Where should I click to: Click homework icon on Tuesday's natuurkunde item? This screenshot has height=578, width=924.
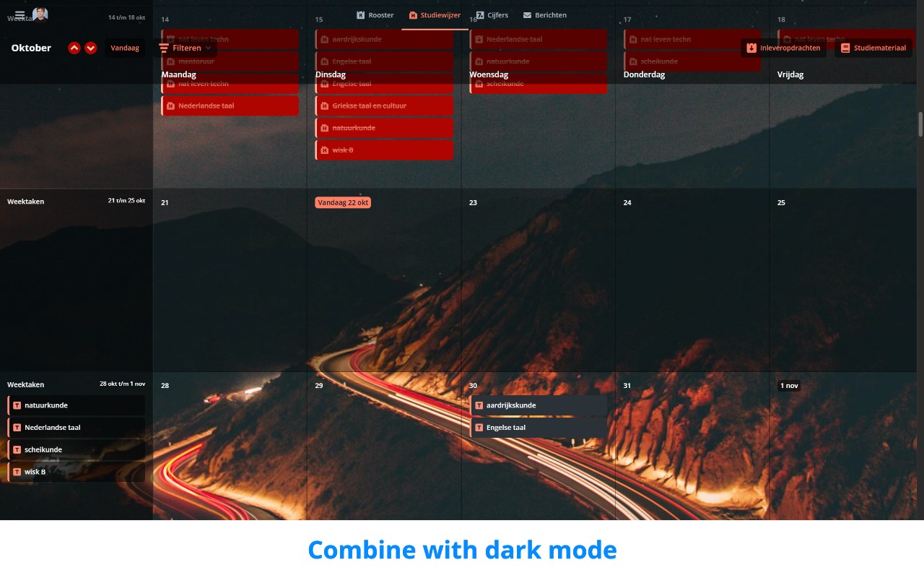coord(324,128)
